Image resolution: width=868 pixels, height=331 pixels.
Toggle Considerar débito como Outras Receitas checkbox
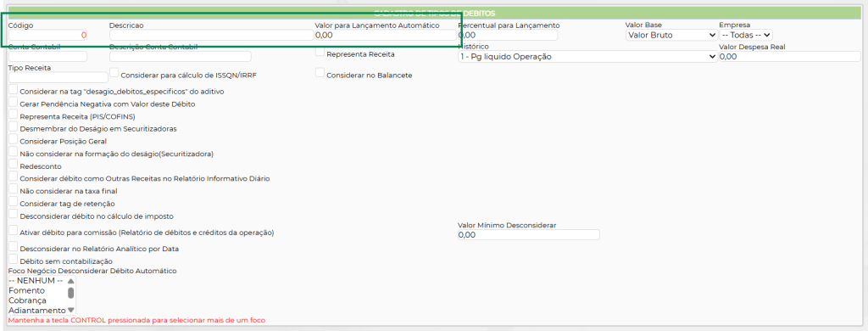14,177
